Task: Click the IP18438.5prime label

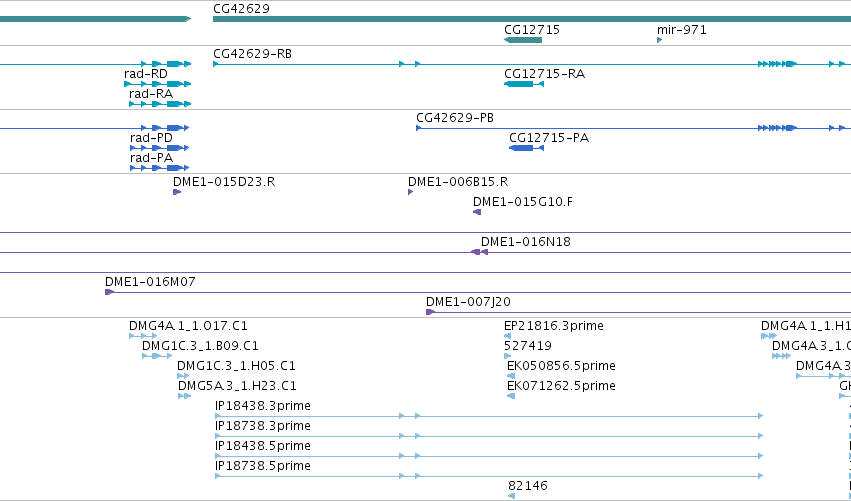Action: (263, 446)
